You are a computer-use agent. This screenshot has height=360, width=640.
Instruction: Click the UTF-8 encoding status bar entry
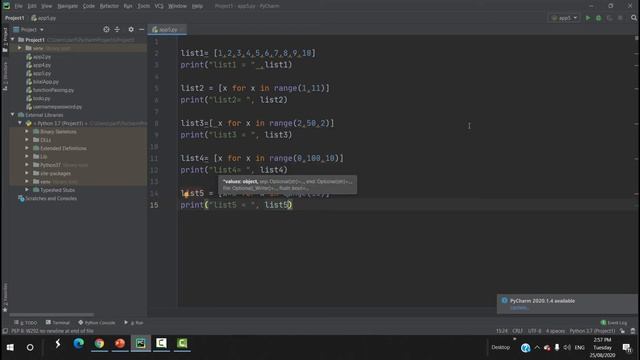[534, 331]
